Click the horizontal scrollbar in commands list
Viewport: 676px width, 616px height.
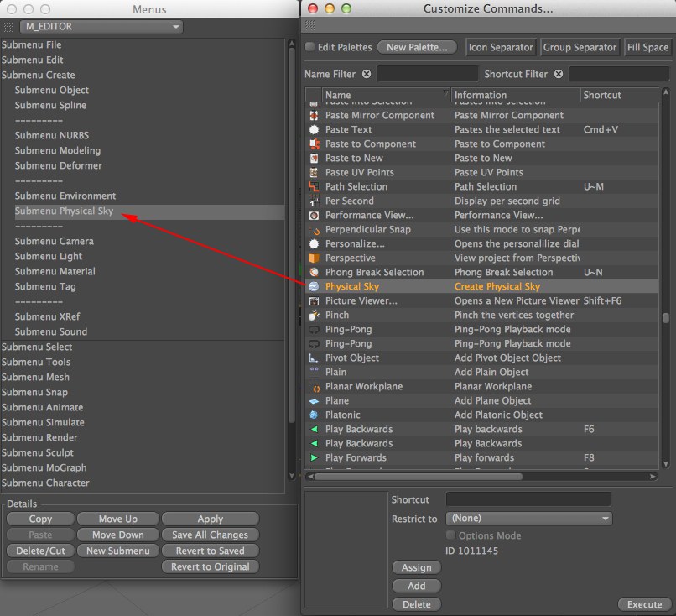pyautogui.click(x=419, y=477)
